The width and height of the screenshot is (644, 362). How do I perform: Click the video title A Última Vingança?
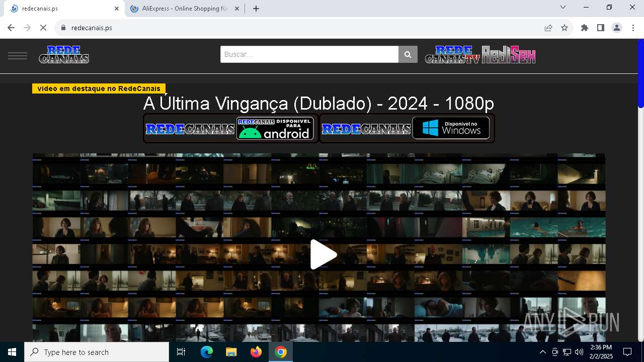tap(318, 103)
